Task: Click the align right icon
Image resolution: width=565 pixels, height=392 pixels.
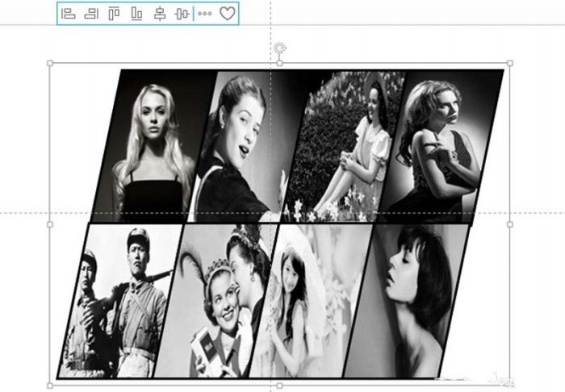Action: coord(91,14)
